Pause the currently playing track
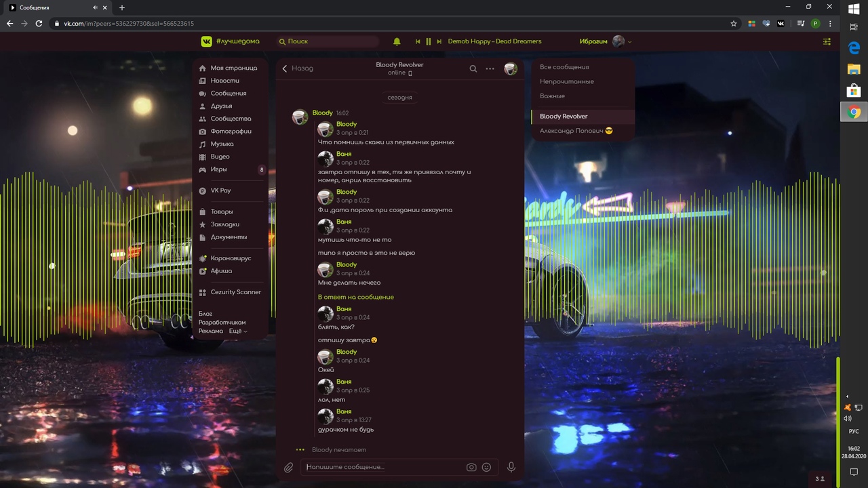Image resolution: width=868 pixels, height=488 pixels. click(x=428, y=41)
